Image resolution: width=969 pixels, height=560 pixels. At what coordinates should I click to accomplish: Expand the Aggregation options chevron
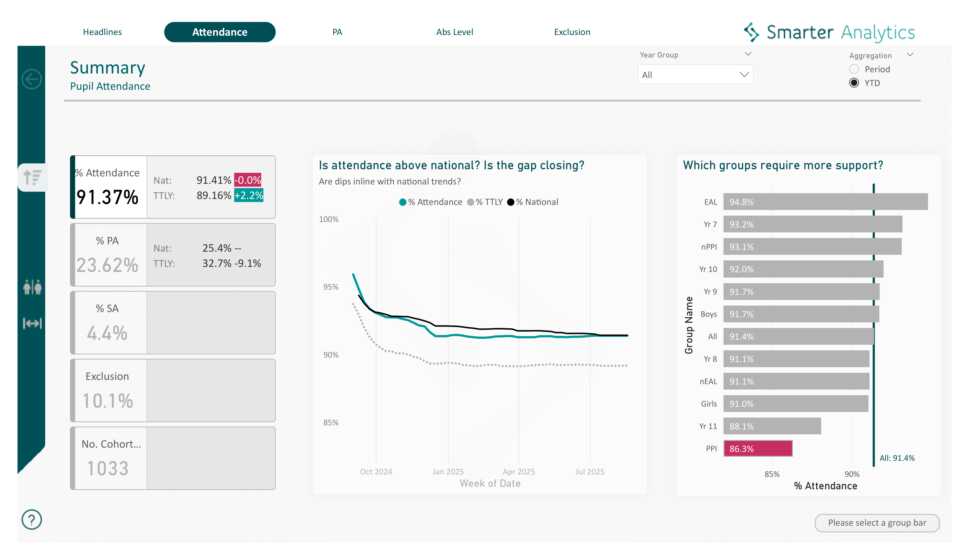[910, 55]
